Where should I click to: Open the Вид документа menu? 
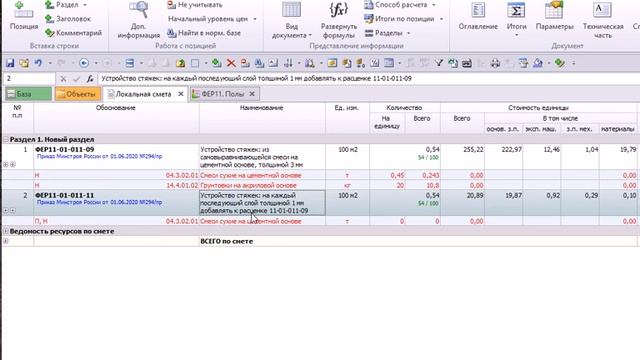coord(291,20)
